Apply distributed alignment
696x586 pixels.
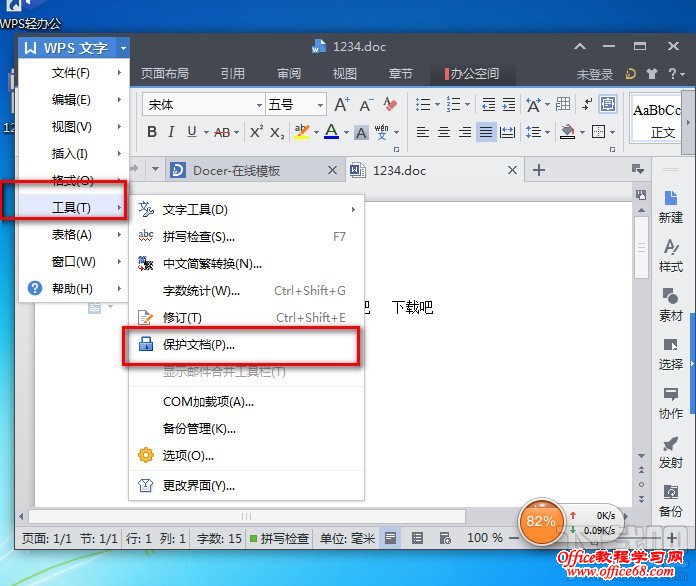click(507, 132)
